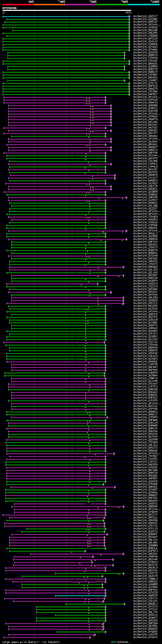Image resolution: width=162 pixels, height=644 pixels.
Task: Click the hit label UniRef100_A3B9V9
Action: click(145, 373)
